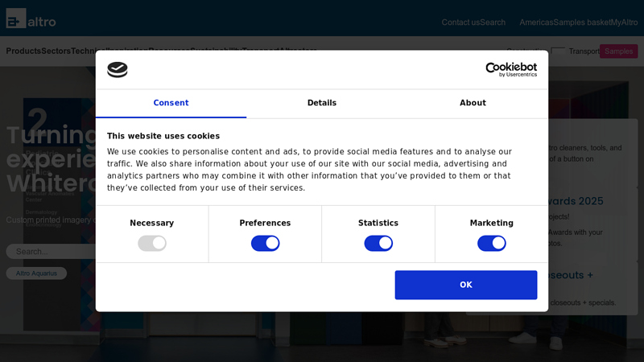Disable the Preferences cookies toggle
Screen dimensions: 644x362
266,244
